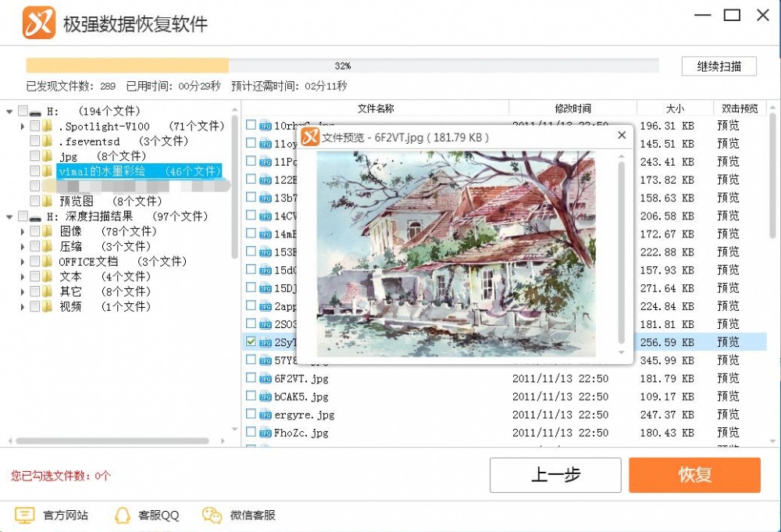Screen dimensions: 781x532
Task: Click the 恢复 recovery button
Action: (x=694, y=475)
